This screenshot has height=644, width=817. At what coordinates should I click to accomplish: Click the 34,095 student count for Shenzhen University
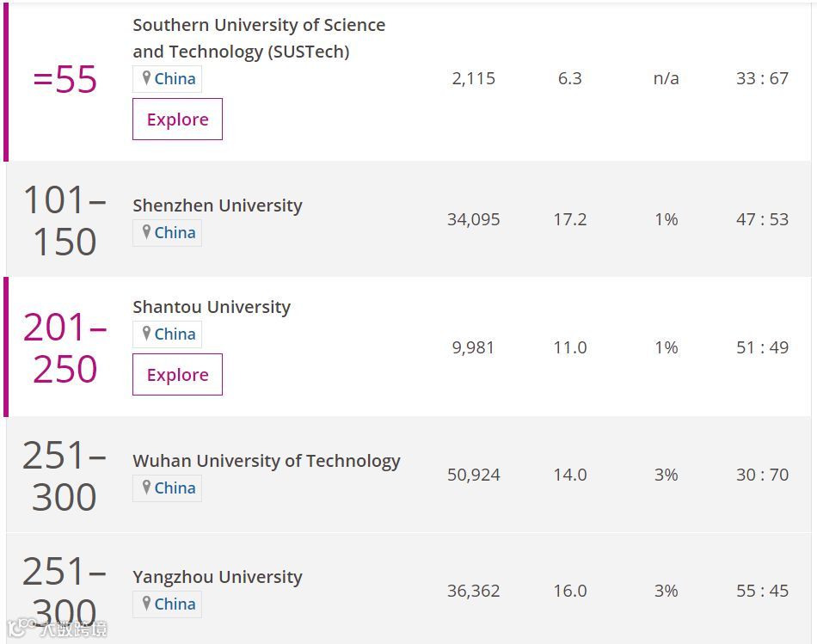click(x=473, y=219)
